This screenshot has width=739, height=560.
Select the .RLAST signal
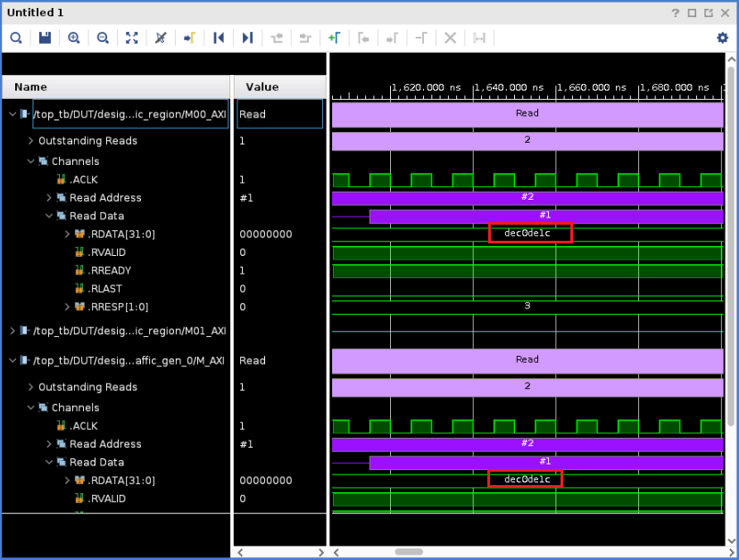[x=104, y=289]
